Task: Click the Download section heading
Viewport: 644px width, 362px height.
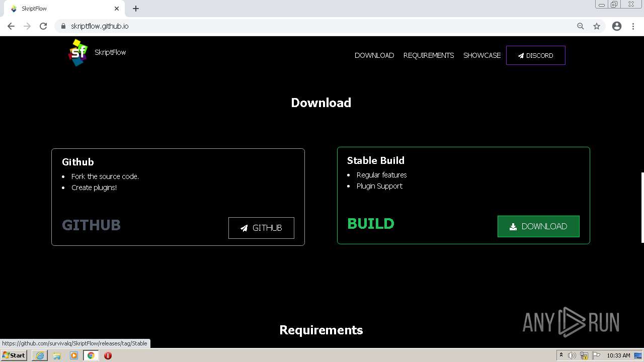Action: pyautogui.click(x=321, y=103)
